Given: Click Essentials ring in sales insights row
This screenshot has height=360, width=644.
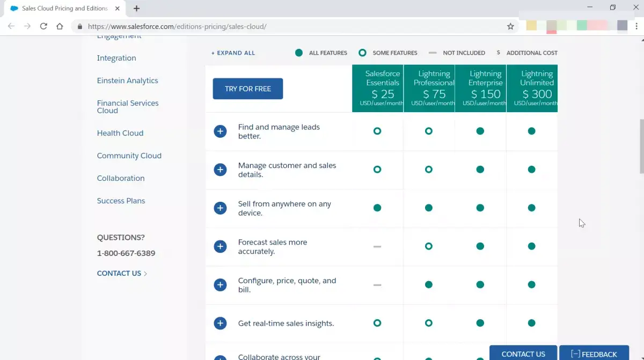Looking at the screenshot, I should coord(377,323).
